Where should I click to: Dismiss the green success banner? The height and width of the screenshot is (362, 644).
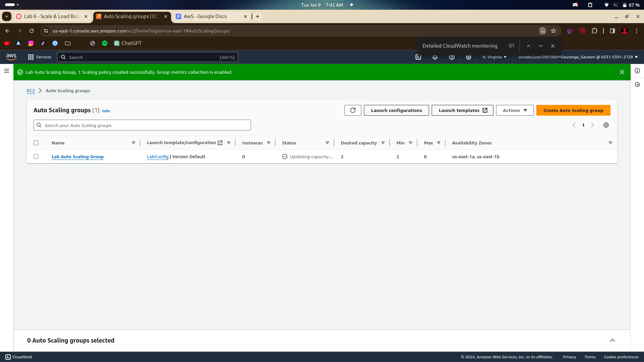[x=622, y=72]
